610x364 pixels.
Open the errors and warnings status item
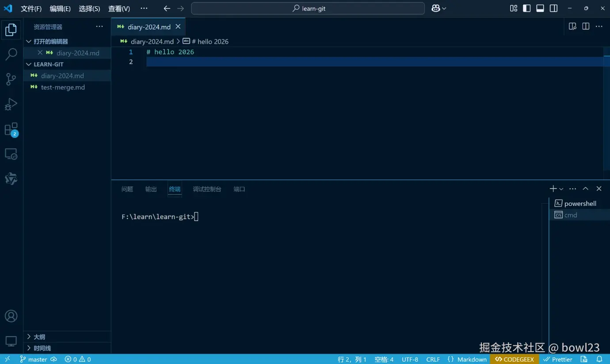click(78, 359)
